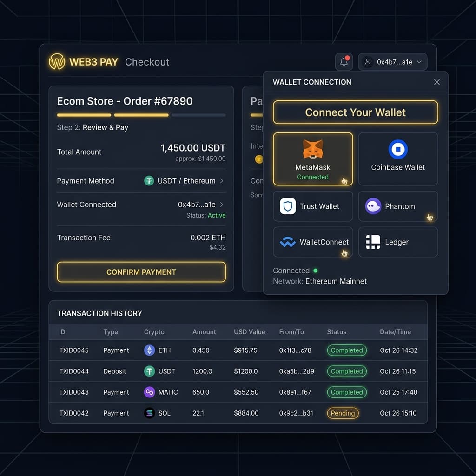476x476 pixels.
Task: Click the 0.002 ETH transaction fee
Action: (x=208, y=238)
